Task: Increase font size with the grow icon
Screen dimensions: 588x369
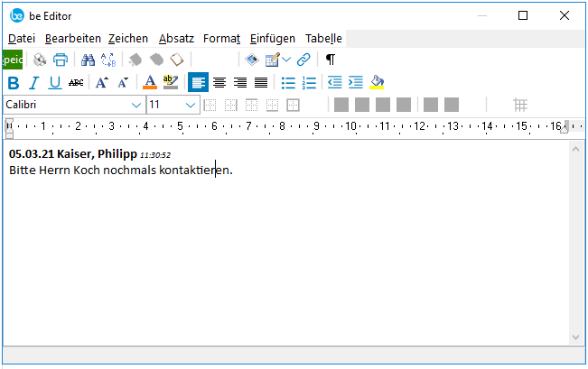Action: click(x=102, y=83)
